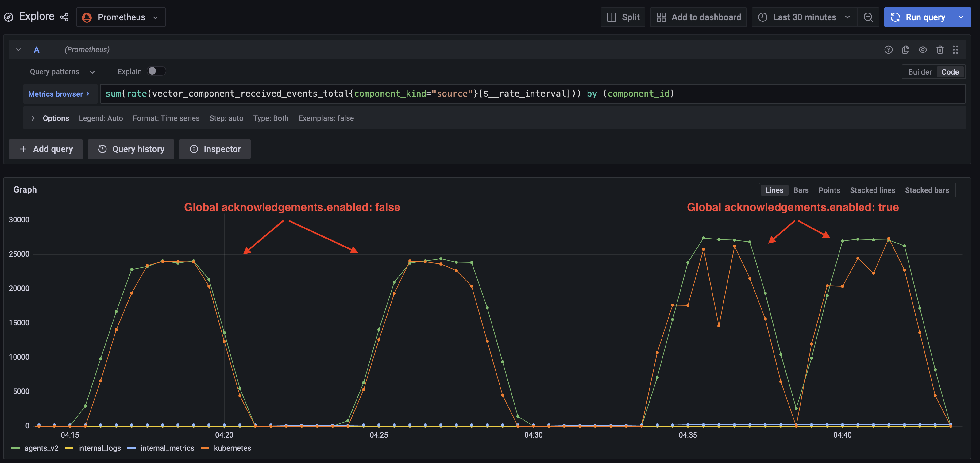Collapse query A with its chevron
The width and height of the screenshot is (980, 463).
18,49
